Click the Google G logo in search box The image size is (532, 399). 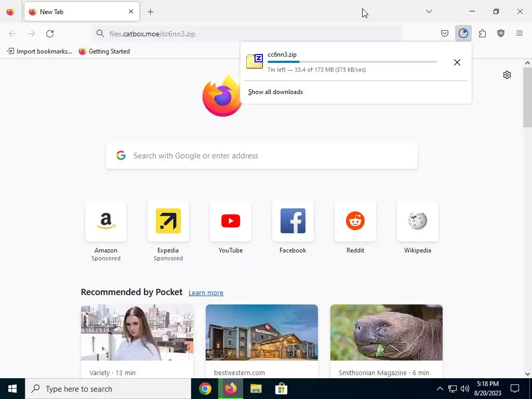click(121, 156)
